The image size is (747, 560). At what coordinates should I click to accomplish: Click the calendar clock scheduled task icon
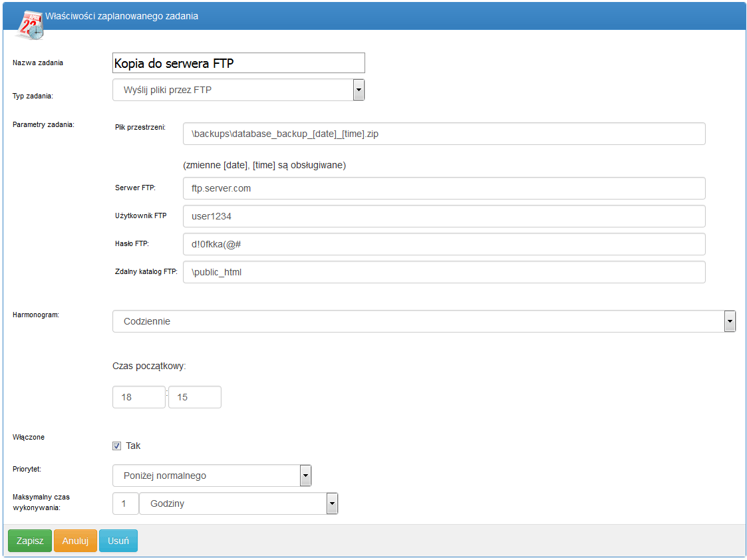click(x=29, y=25)
